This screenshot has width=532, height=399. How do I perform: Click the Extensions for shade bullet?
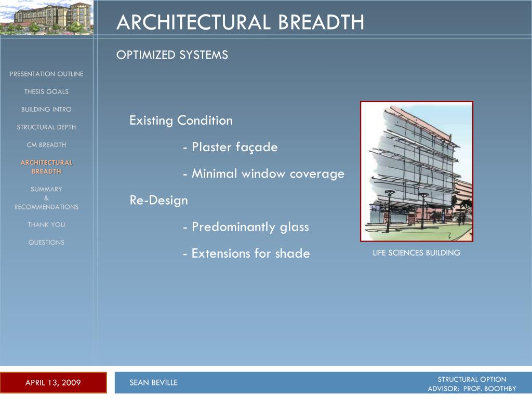point(246,254)
